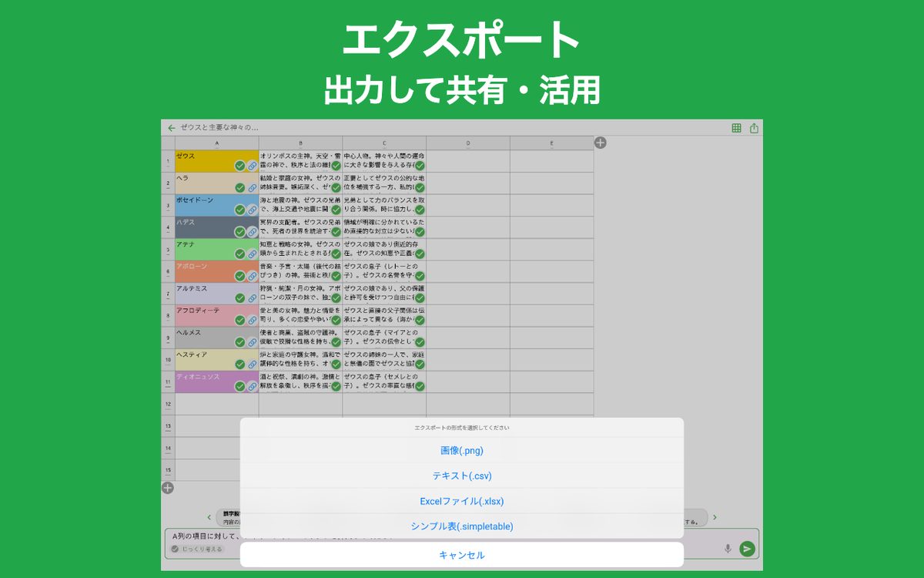924x578 pixels.
Task: Choose シンプル表(.simpletable) export format
Action: (462, 526)
